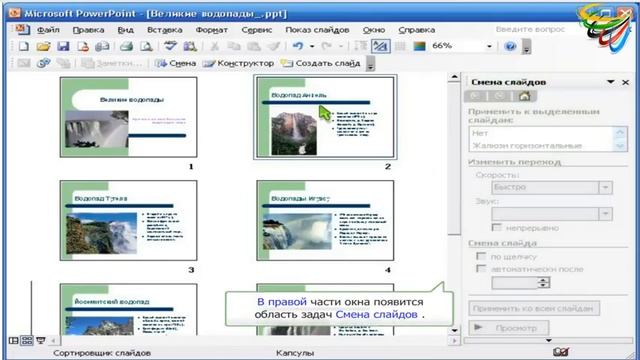Click the task pane Back arrow icon
The image size is (640, 360).
(474, 96)
